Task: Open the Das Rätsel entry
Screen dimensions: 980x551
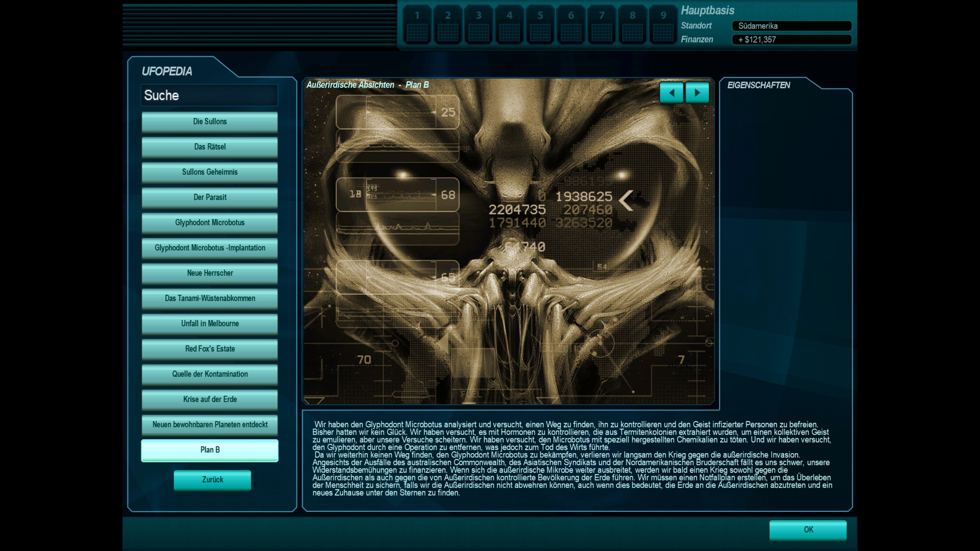Action: click(210, 147)
